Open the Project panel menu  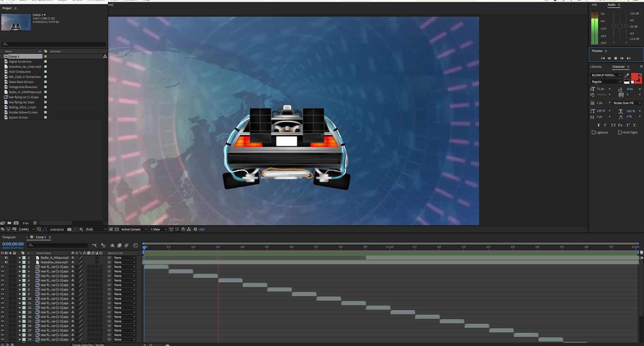(16, 8)
